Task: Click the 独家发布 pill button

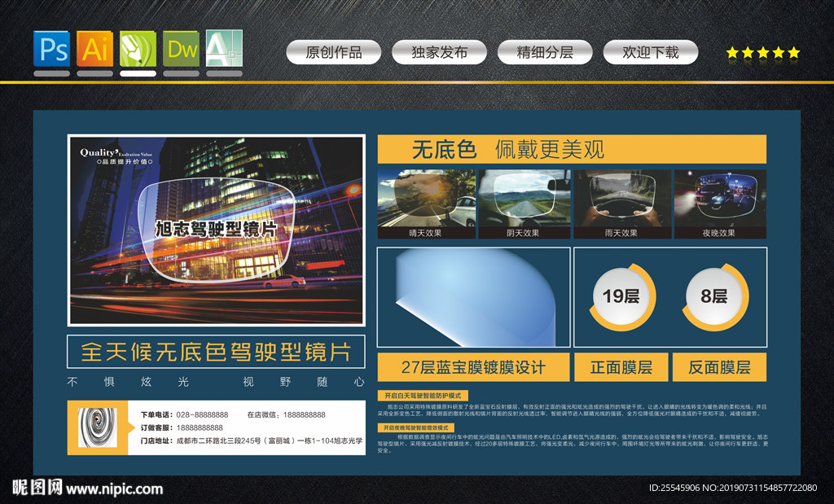Action: (439, 52)
